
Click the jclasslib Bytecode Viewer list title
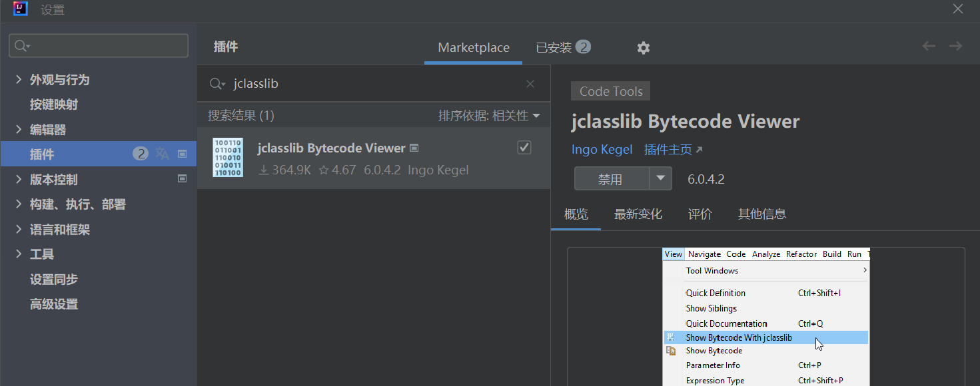(332, 148)
